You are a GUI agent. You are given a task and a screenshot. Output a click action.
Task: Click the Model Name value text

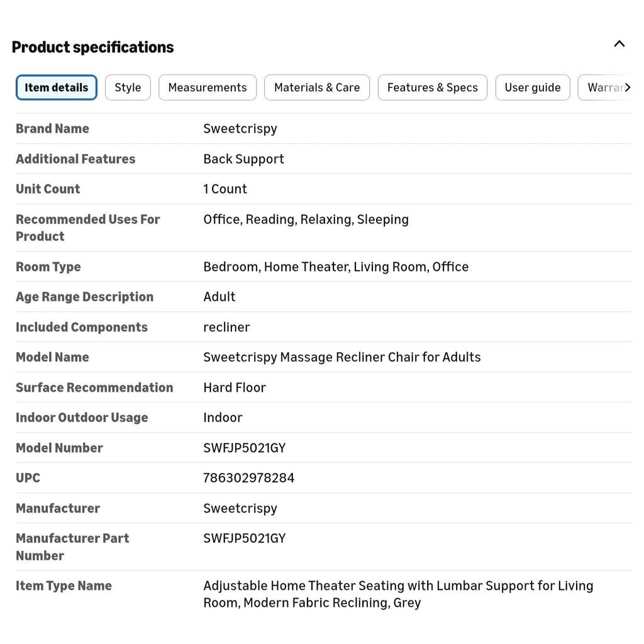tap(342, 357)
